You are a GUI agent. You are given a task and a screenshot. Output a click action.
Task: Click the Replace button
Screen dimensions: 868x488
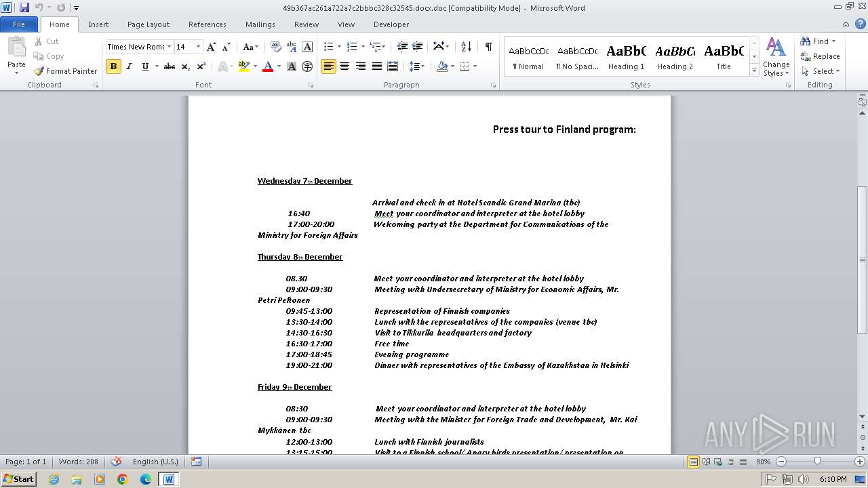click(x=820, y=56)
